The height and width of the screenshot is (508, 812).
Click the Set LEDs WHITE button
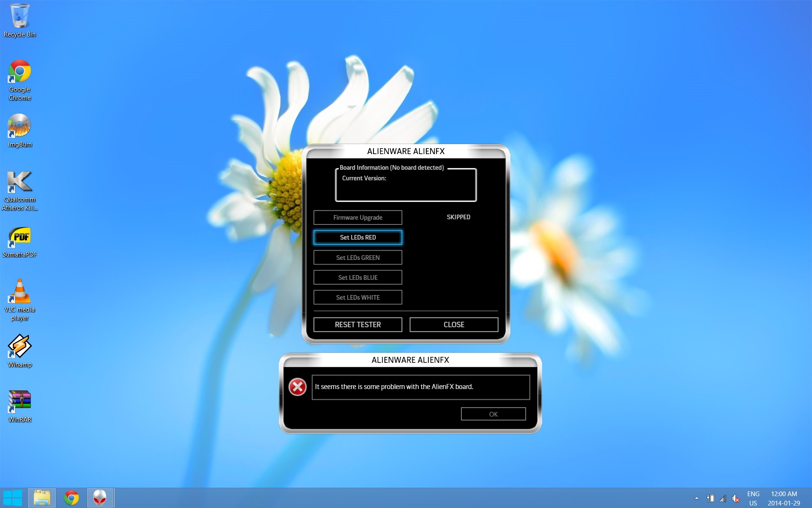358,297
